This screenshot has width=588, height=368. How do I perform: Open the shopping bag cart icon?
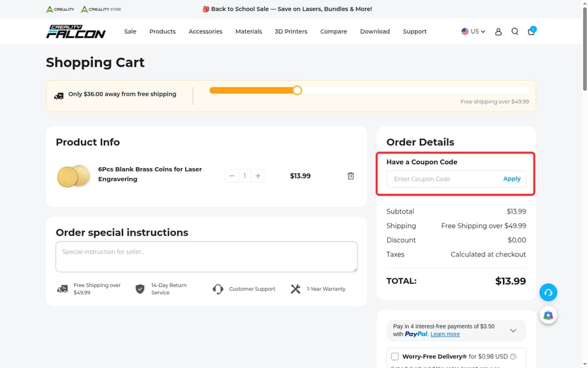(532, 31)
